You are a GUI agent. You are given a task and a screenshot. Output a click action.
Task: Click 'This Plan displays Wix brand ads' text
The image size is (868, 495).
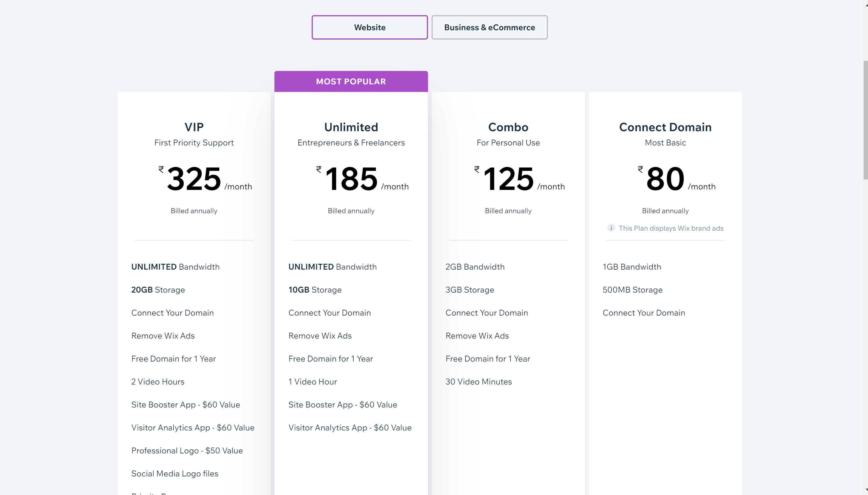(671, 229)
